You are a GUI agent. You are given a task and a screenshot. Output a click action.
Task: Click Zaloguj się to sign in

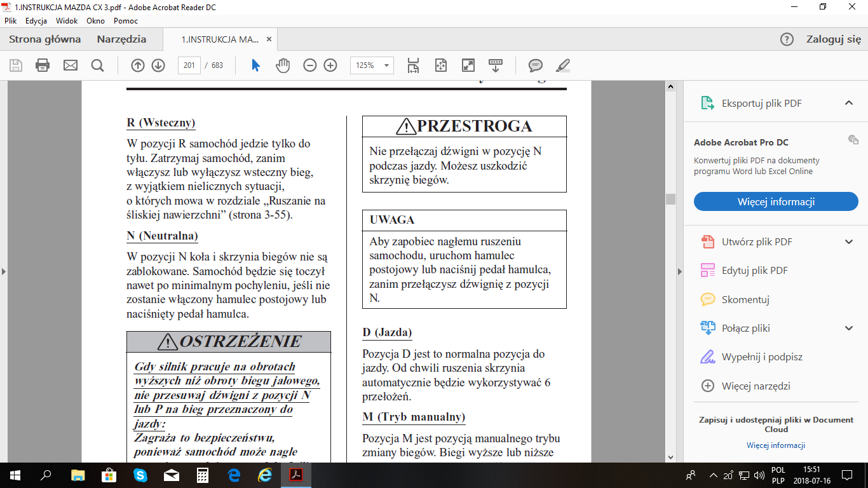[833, 39]
